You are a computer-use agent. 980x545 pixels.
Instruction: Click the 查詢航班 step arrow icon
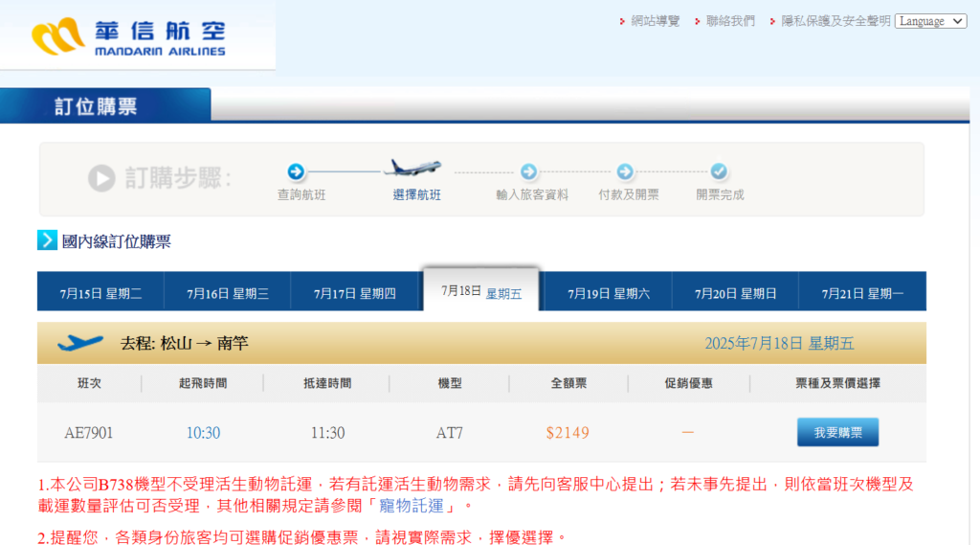(296, 170)
